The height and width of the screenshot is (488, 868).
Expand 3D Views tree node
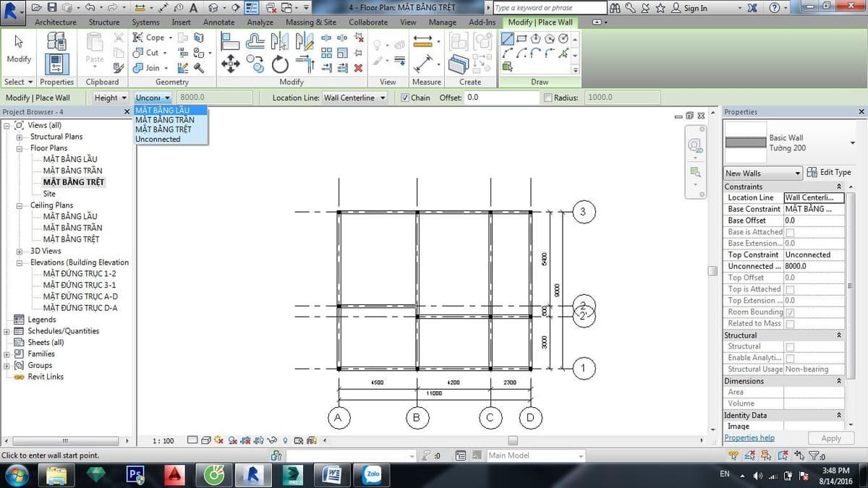pos(19,251)
